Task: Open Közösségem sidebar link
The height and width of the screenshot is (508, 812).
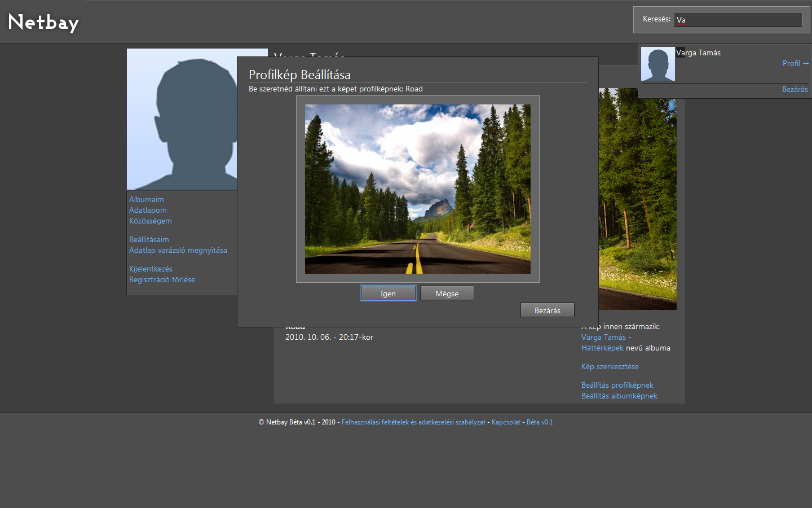Action: 151,221
